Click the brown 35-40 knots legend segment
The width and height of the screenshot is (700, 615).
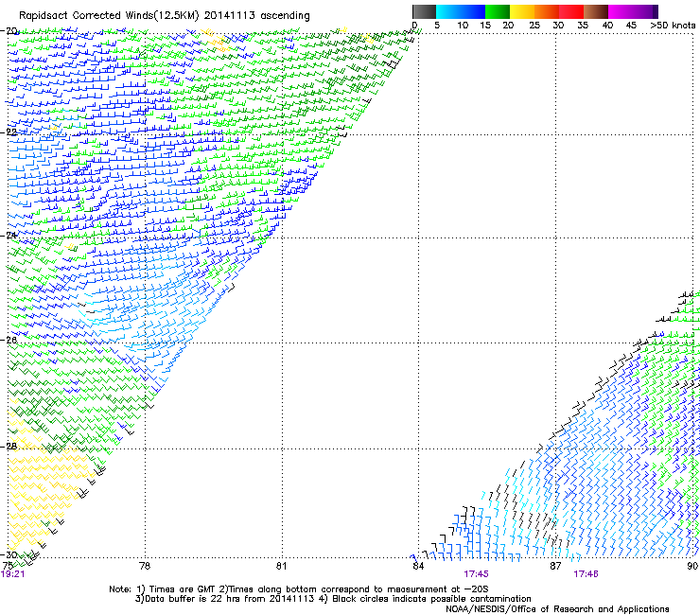[596, 11]
